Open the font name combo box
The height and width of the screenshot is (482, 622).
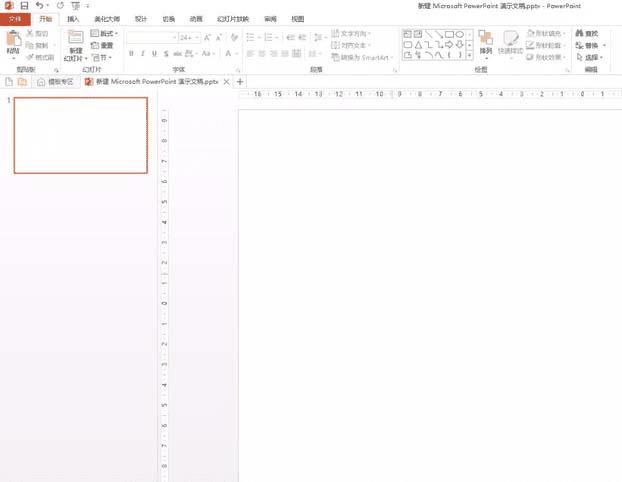coord(152,38)
